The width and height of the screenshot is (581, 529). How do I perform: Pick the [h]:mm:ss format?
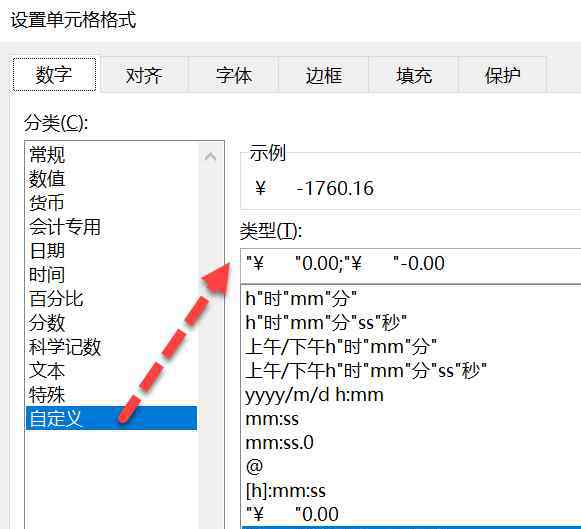point(286,490)
